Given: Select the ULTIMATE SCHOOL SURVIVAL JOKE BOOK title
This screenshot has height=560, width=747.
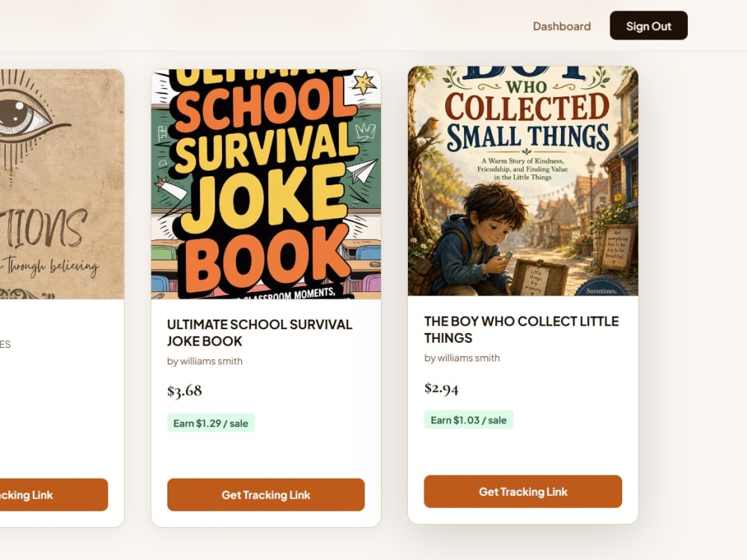Looking at the screenshot, I should tap(260, 333).
